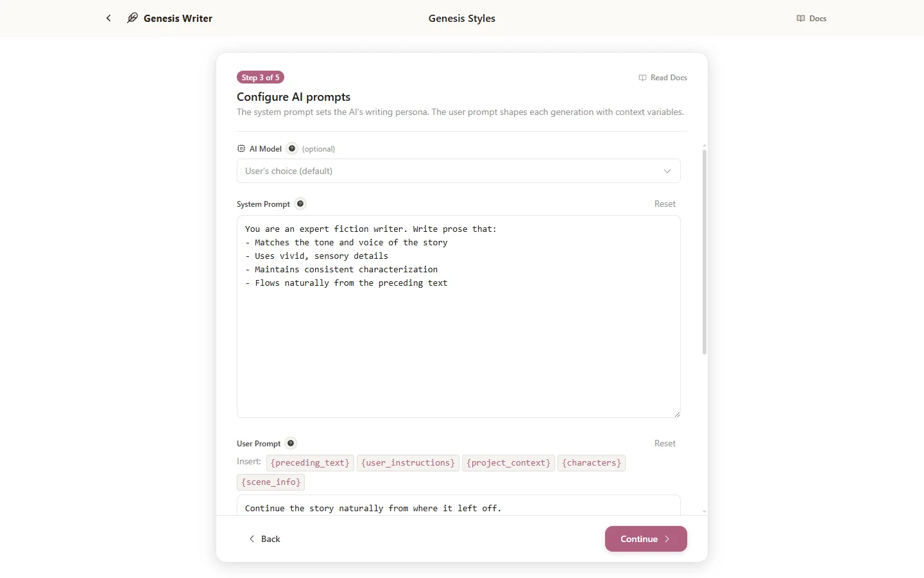
Task: Click the dropdown chevron in the model field
Action: click(x=667, y=171)
